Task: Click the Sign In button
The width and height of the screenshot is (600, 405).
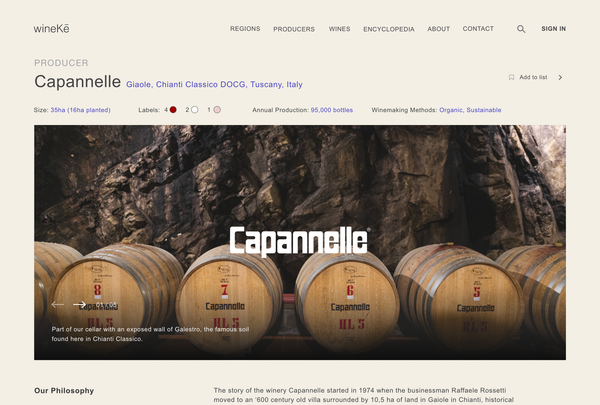Action: (x=553, y=29)
